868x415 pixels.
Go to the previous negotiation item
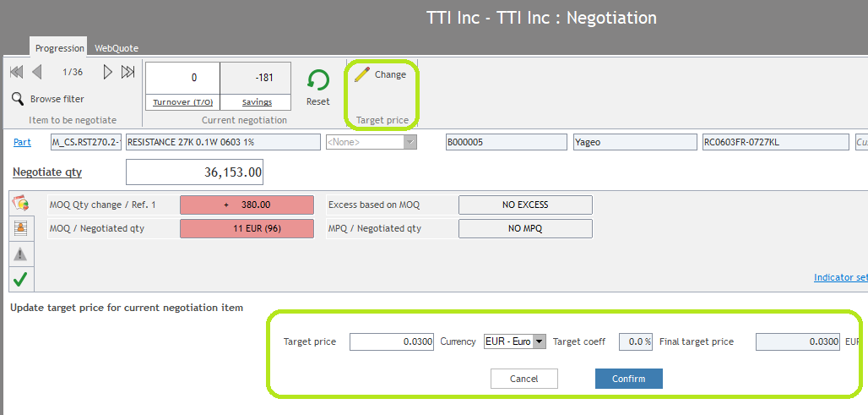[x=36, y=73]
